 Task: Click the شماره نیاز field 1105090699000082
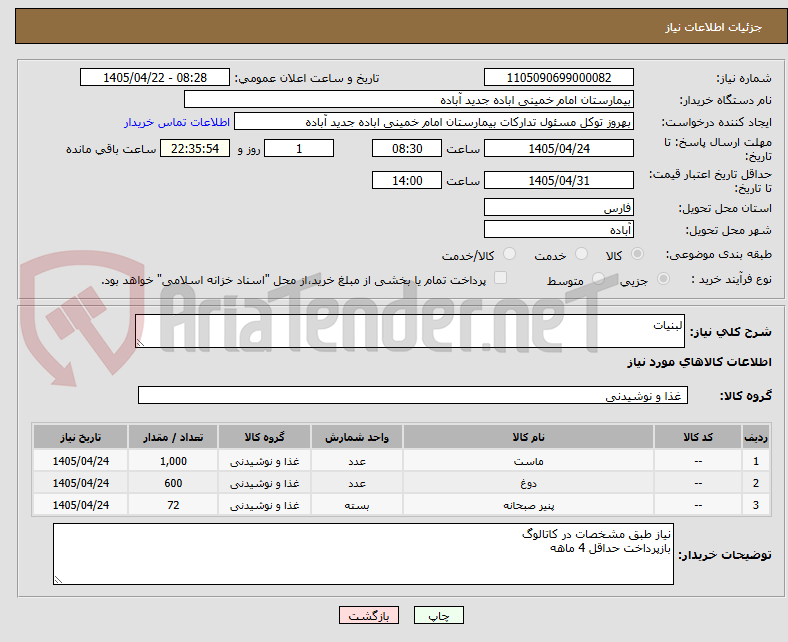(x=558, y=77)
